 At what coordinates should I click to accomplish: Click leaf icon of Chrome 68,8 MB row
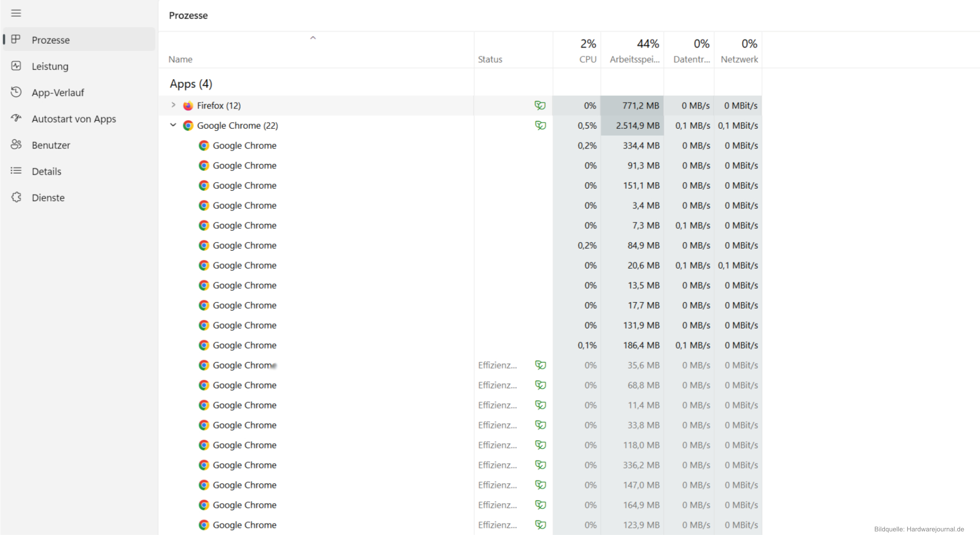540,385
